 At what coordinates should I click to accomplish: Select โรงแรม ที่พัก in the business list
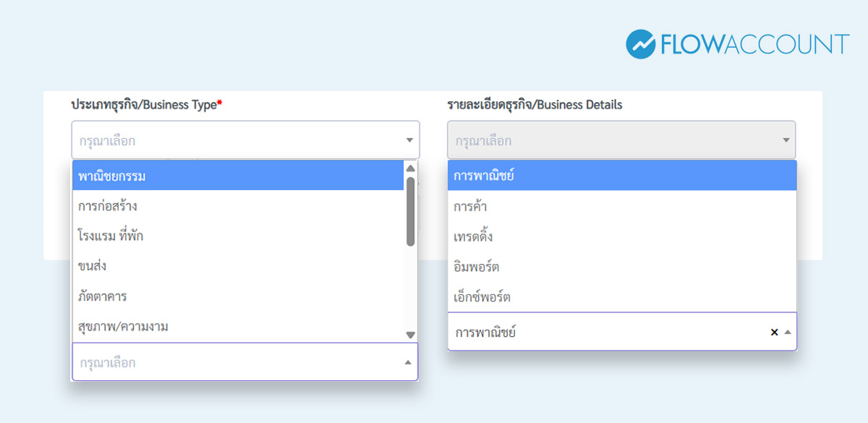pos(217,236)
